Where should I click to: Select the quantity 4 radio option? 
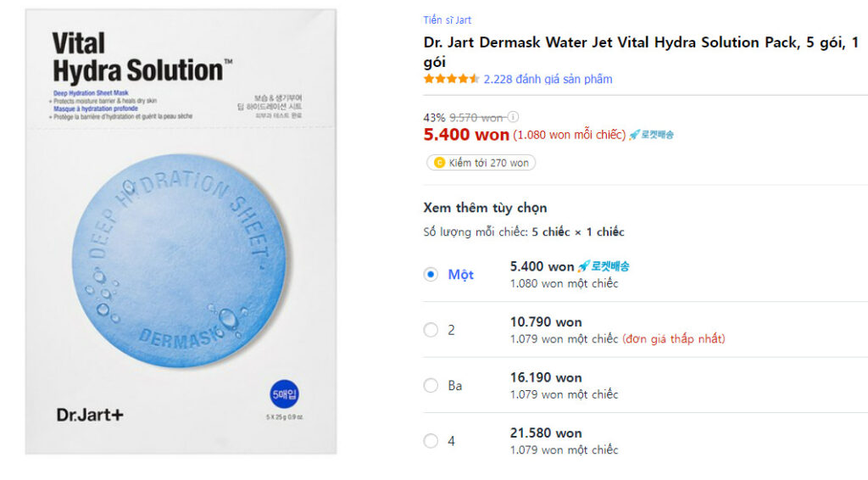tap(431, 441)
